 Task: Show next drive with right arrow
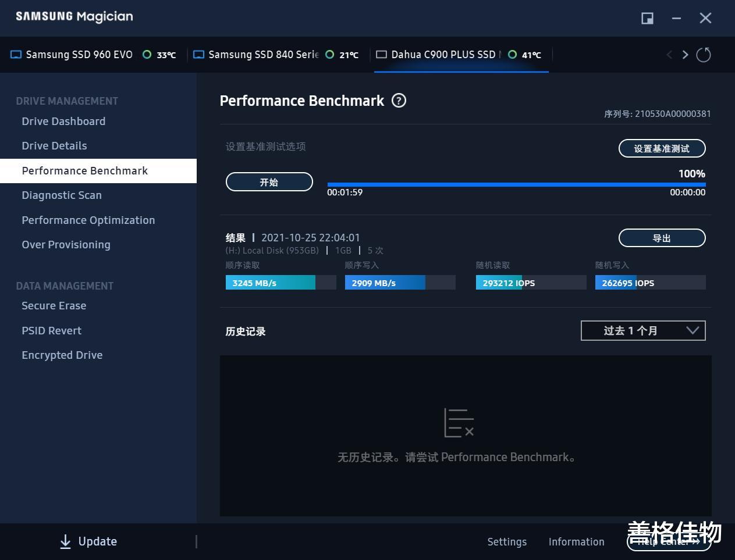(686, 55)
